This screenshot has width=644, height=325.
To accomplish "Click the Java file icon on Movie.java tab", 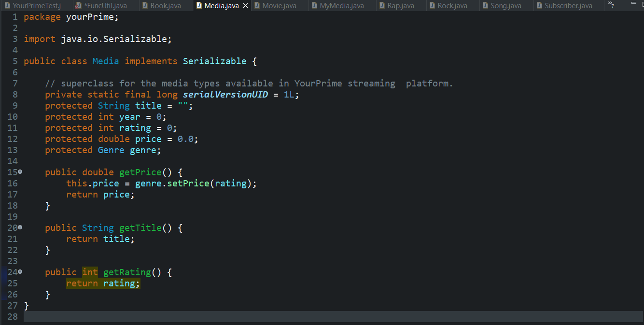I will pos(256,5).
